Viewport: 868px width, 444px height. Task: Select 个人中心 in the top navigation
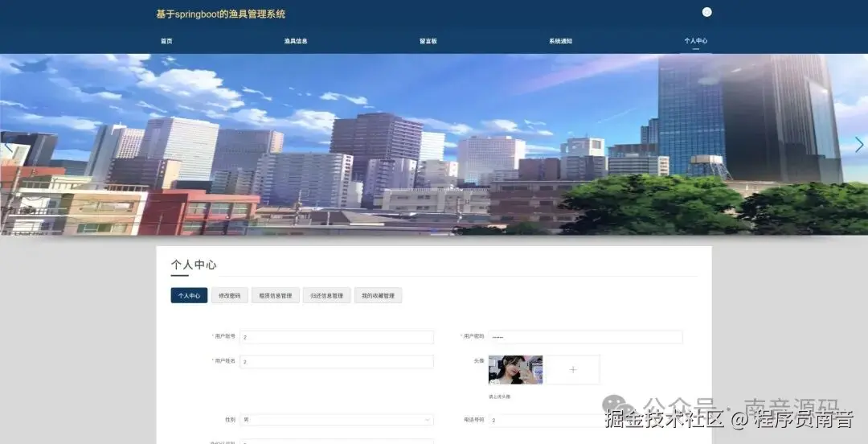click(695, 41)
